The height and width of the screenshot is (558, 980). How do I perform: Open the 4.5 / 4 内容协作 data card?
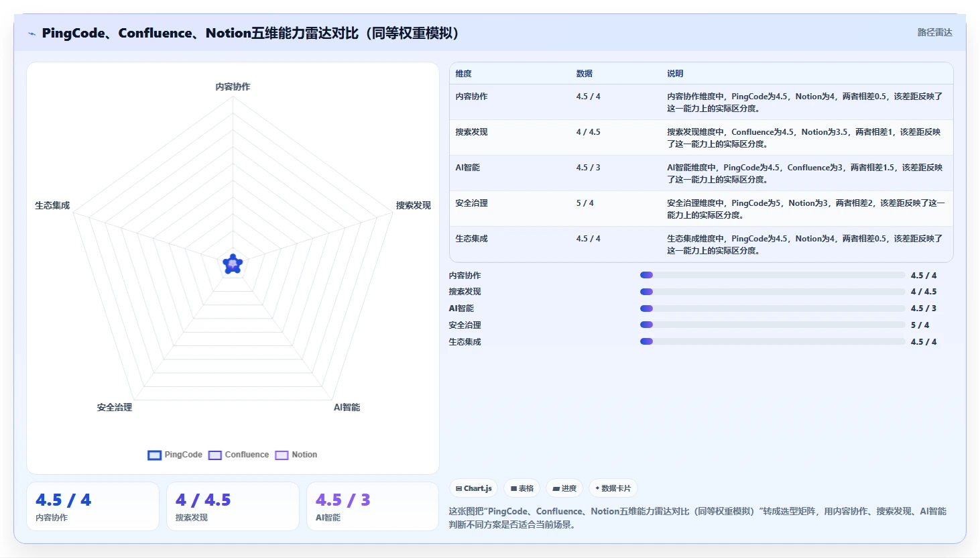pyautogui.click(x=93, y=506)
